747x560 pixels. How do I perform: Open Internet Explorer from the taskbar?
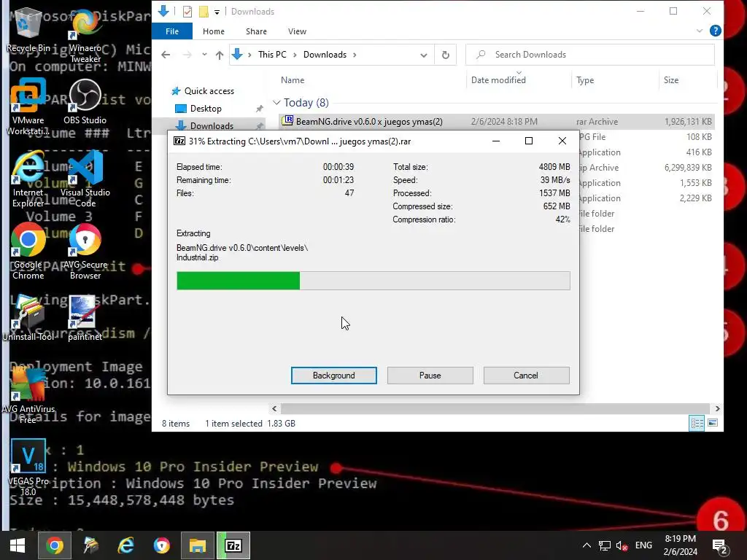[126, 545]
